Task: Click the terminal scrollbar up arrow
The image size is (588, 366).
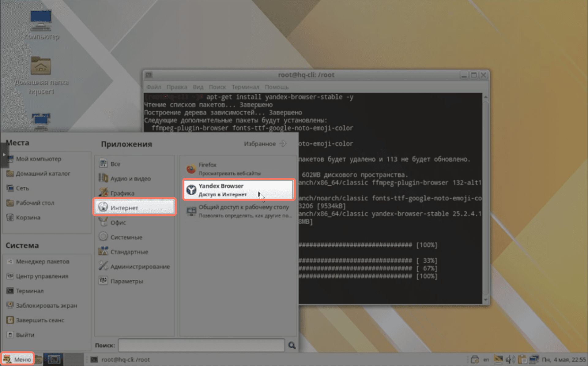Action: click(x=485, y=97)
